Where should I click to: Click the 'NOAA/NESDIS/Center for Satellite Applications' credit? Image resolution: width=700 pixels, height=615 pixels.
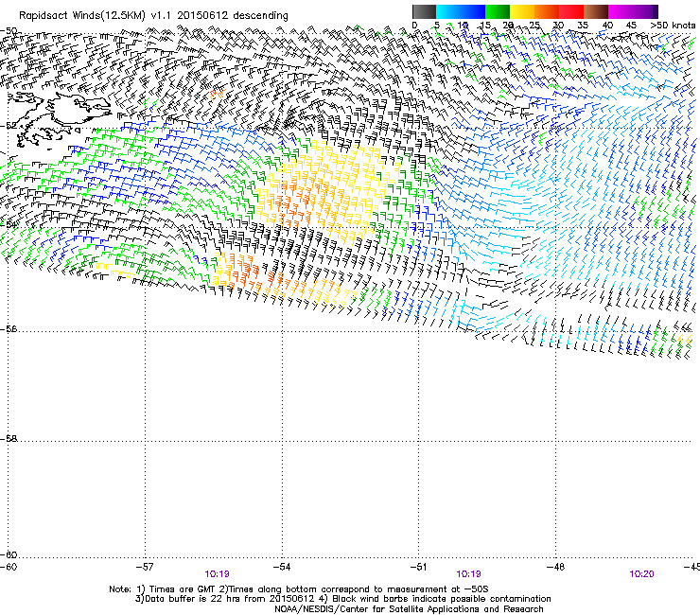click(409, 609)
